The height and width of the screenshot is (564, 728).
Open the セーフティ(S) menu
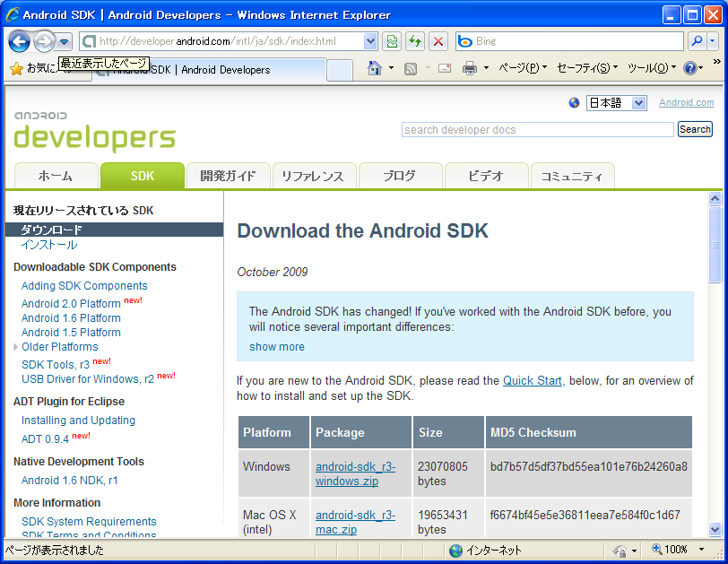[587, 68]
